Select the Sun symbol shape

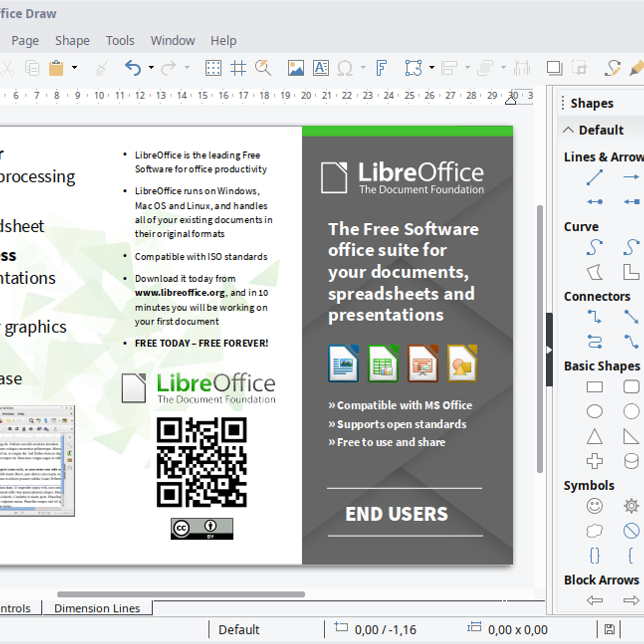click(631, 506)
